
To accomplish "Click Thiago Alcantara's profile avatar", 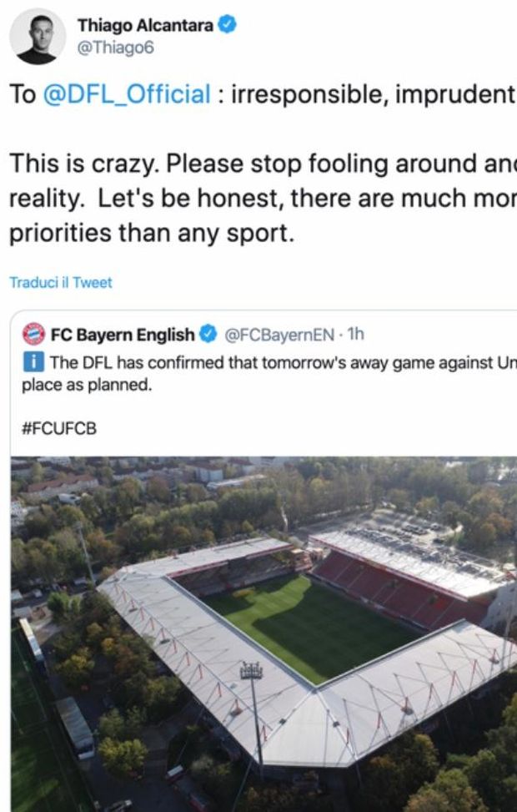I will click(38, 36).
